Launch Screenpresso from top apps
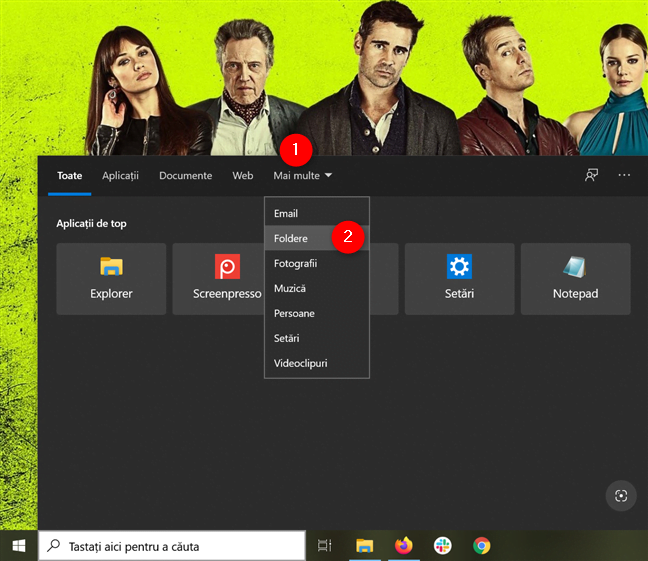 click(218, 279)
